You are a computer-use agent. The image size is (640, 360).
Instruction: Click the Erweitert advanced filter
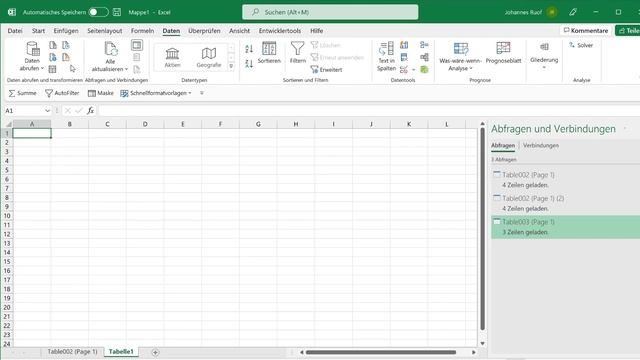327,69
